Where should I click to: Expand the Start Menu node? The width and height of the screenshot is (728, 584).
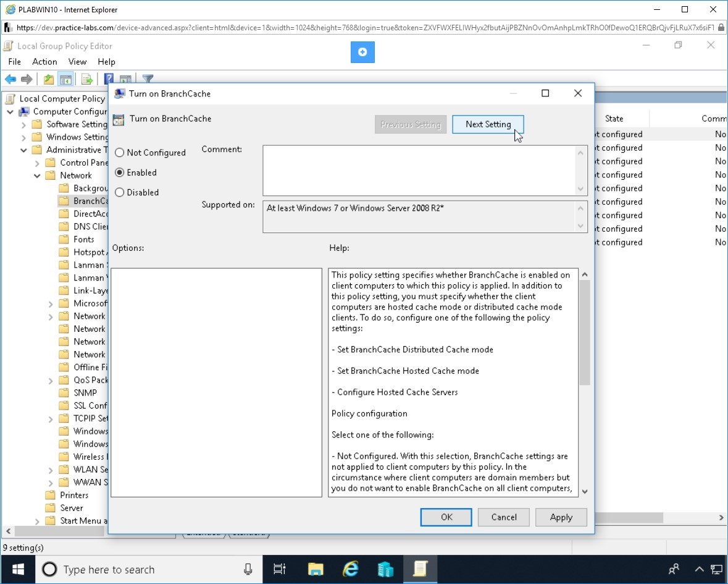pyautogui.click(x=37, y=522)
